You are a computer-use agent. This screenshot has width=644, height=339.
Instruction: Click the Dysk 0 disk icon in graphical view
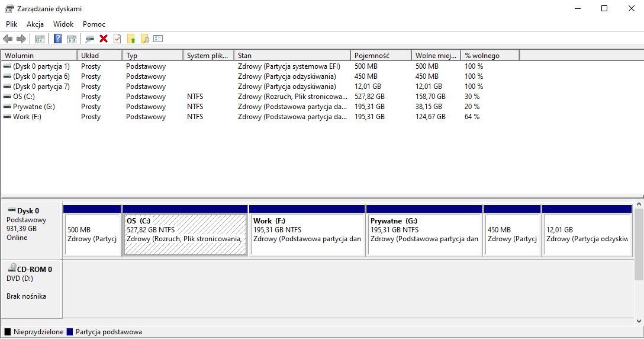11,210
